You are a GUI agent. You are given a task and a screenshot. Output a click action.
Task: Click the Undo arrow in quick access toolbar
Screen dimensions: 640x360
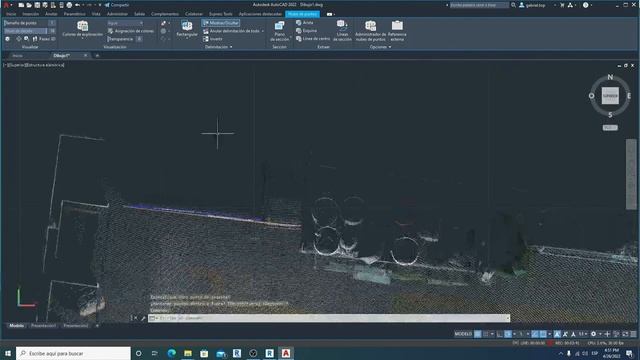tap(77, 5)
